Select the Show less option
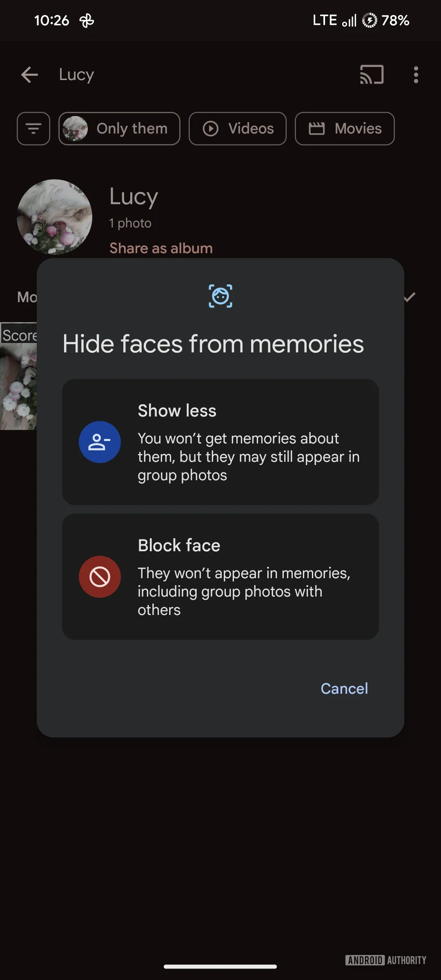 click(x=220, y=442)
